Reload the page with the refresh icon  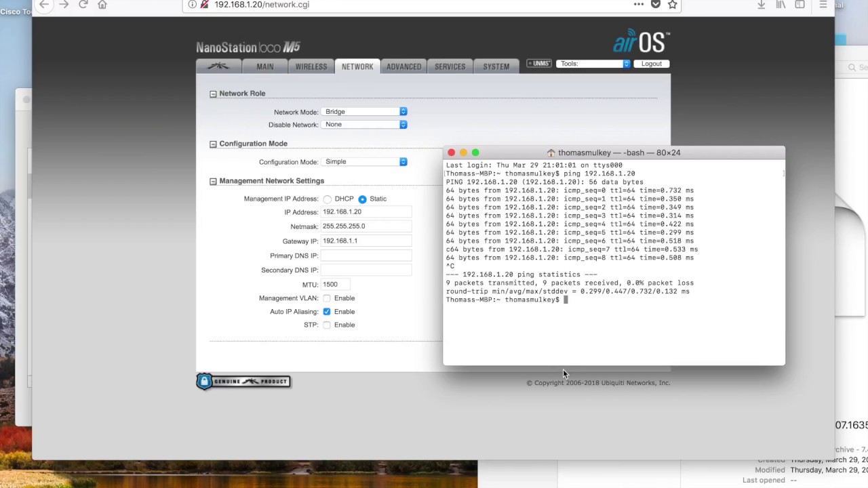[83, 4]
